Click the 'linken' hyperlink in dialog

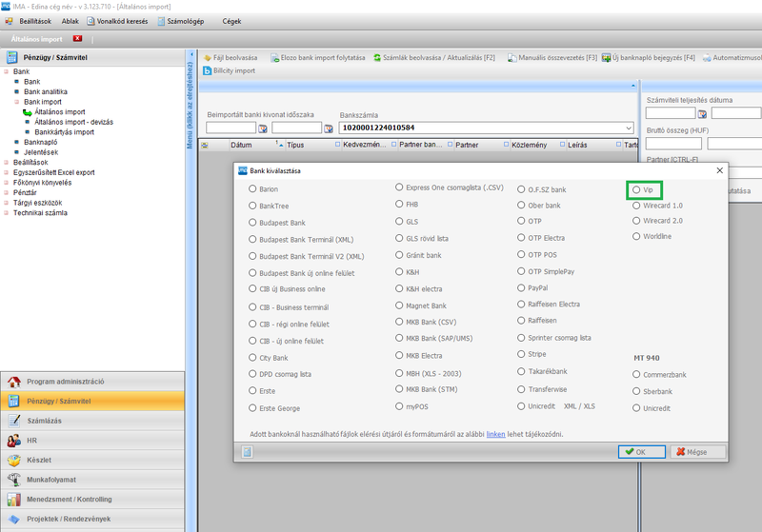[495, 433]
